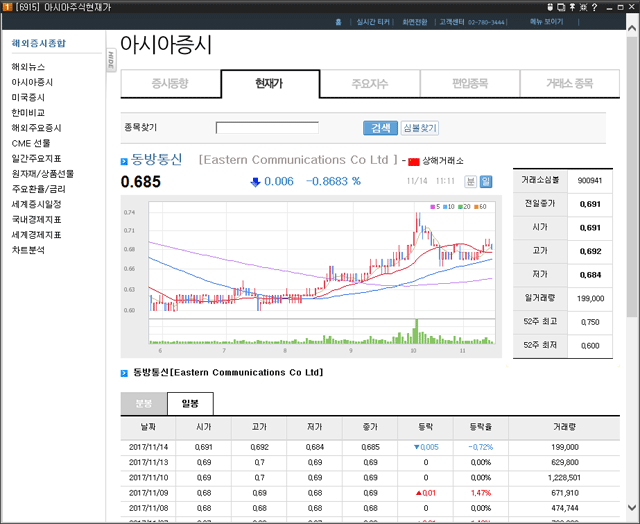Click the pin-on-top icon in title bar

(572, 7)
